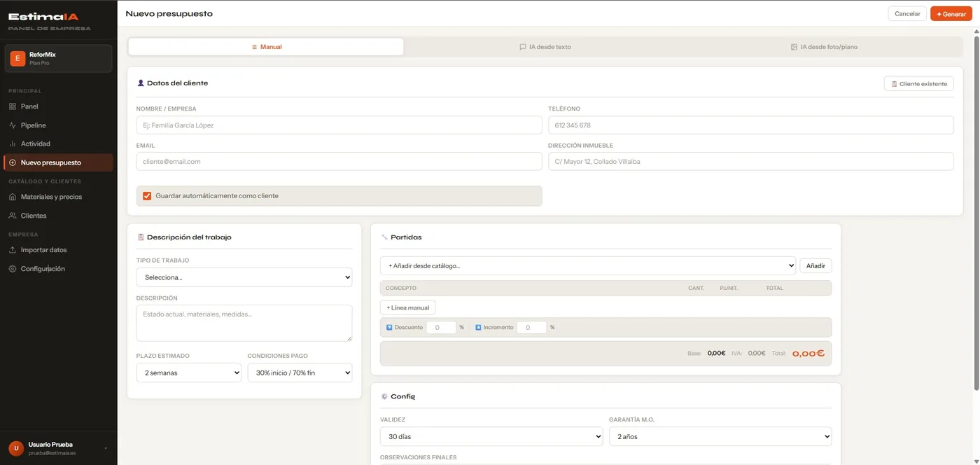
Task: Click the Cancelar button
Action: (907, 14)
